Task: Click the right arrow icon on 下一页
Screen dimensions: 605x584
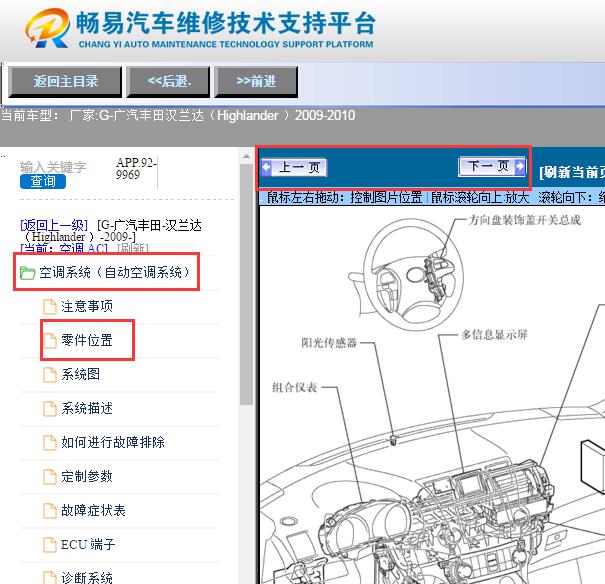Action: [520, 167]
